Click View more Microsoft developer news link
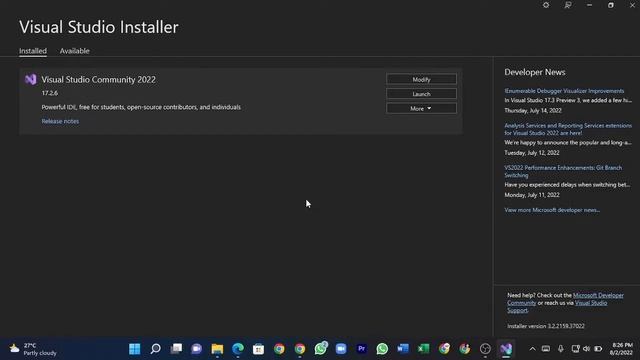The width and height of the screenshot is (640, 360). coord(552,210)
